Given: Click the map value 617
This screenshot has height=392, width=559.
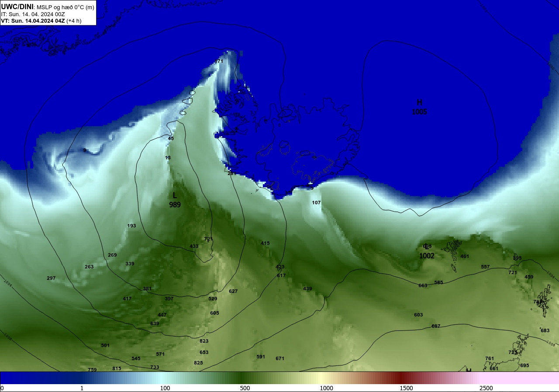Looking at the screenshot, I should [281, 275].
